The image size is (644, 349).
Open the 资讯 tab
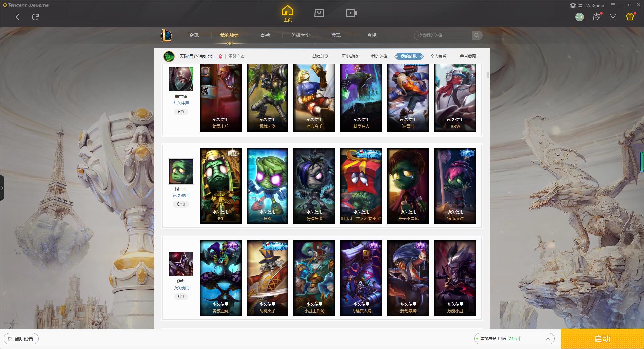pyautogui.click(x=194, y=35)
